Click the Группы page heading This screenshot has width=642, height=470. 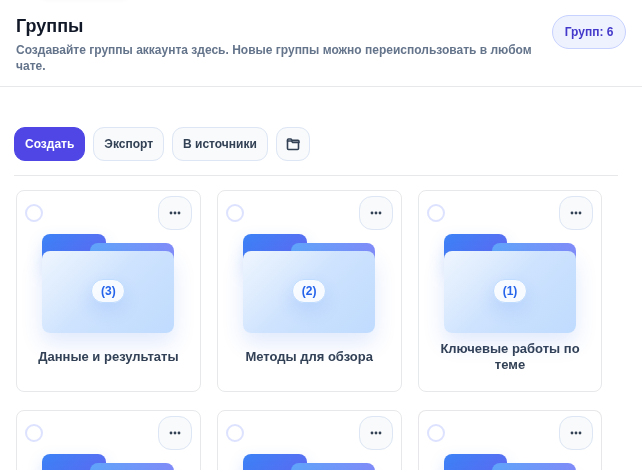tap(50, 26)
